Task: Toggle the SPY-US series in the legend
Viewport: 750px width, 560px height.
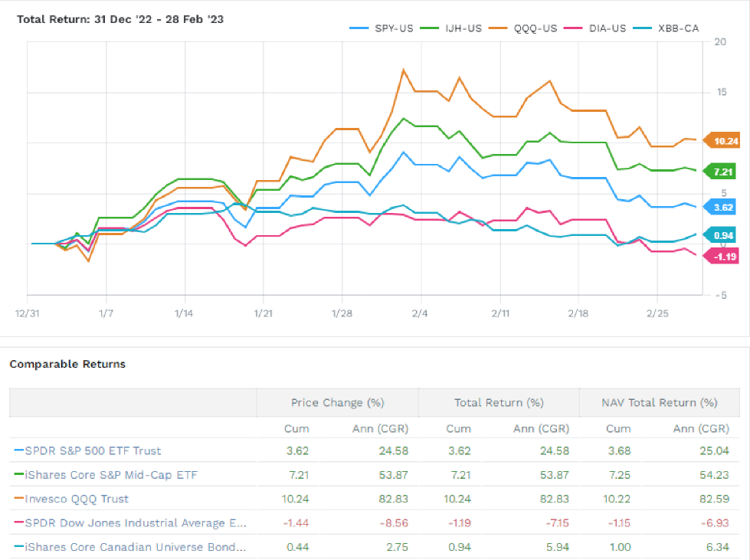Action: [382, 28]
